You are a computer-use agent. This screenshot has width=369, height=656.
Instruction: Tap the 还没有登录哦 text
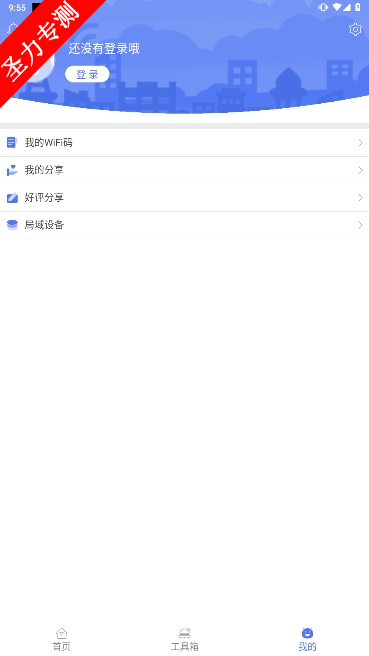click(104, 49)
